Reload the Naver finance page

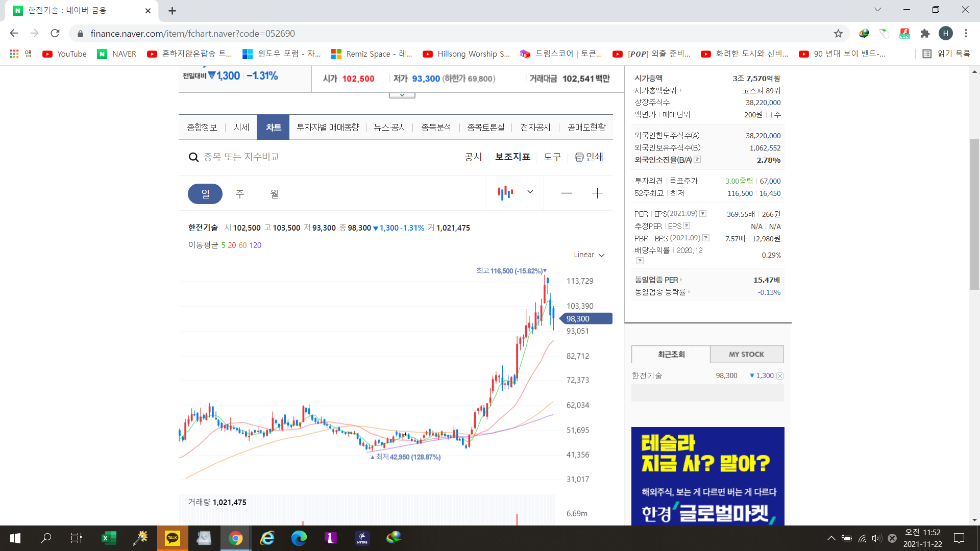[x=55, y=33]
